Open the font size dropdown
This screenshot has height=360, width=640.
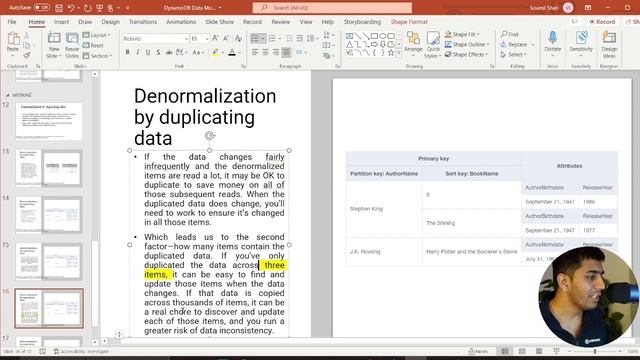(207, 39)
